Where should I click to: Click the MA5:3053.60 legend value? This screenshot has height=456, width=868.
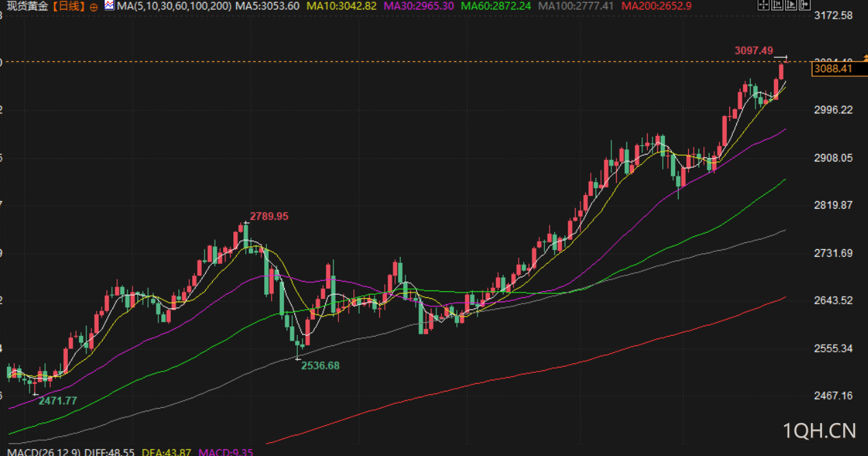[x=267, y=5]
